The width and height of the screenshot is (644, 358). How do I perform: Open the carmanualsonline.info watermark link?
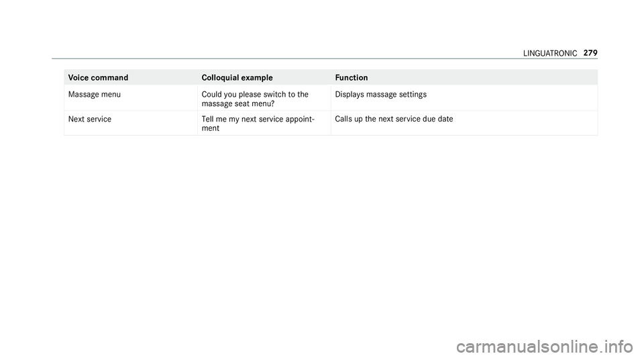pos(545,347)
